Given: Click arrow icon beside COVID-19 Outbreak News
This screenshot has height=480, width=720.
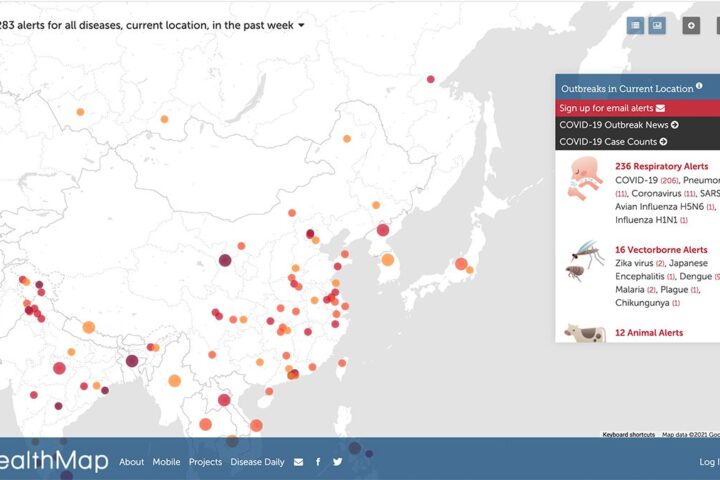Looking at the screenshot, I should pyautogui.click(x=675, y=125).
